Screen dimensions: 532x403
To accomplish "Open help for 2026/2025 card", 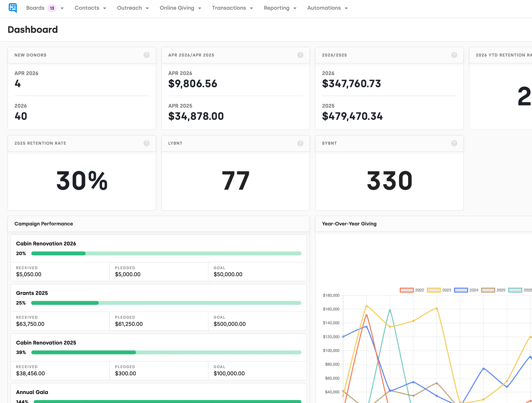I will pyautogui.click(x=454, y=55).
